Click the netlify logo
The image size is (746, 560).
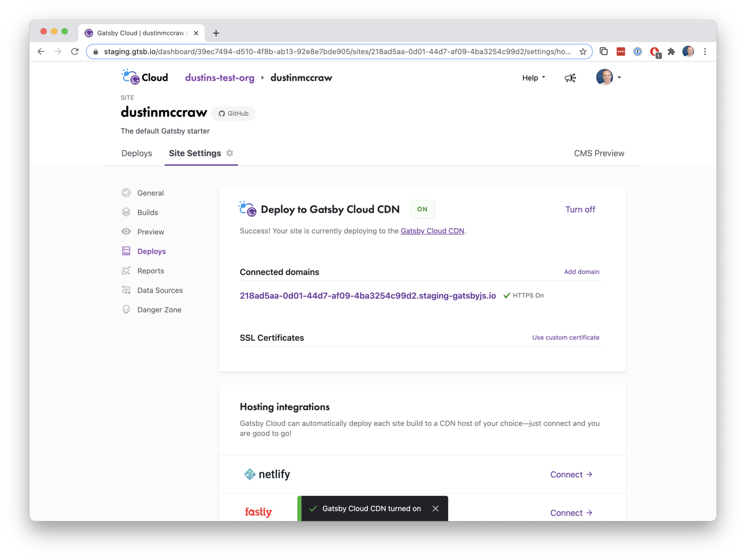pyautogui.click(x=267, y=474)
